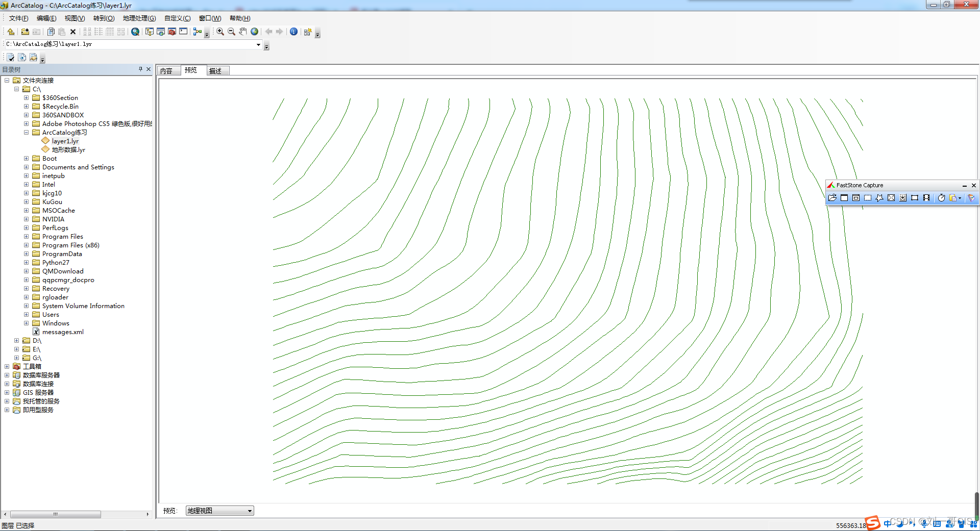Open the Search window icon

135,32
